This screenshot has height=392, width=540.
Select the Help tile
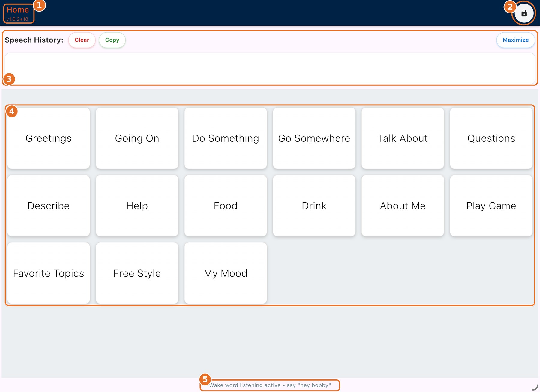137,206
